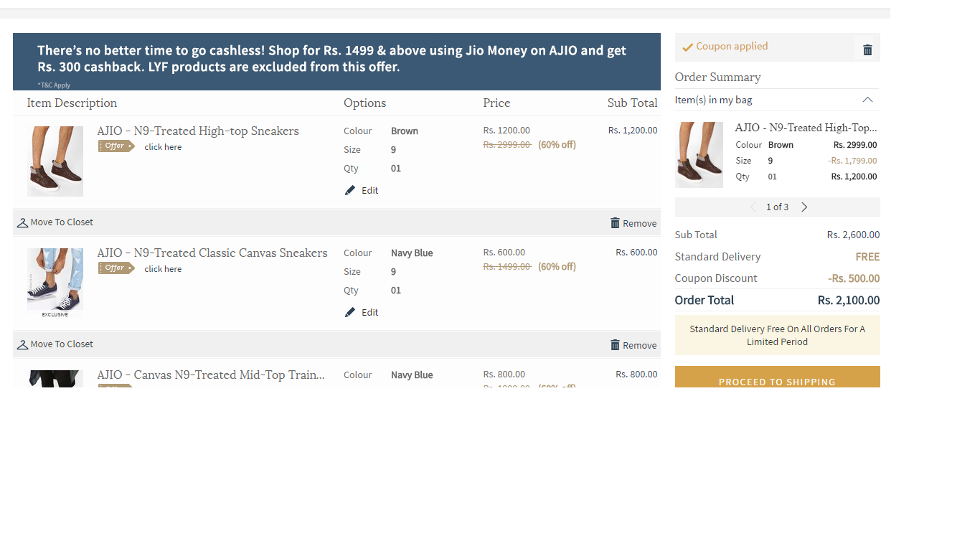The image size is (980, 551).
Task: Click the T&C Apply text in banner
Action: (54, 85)
